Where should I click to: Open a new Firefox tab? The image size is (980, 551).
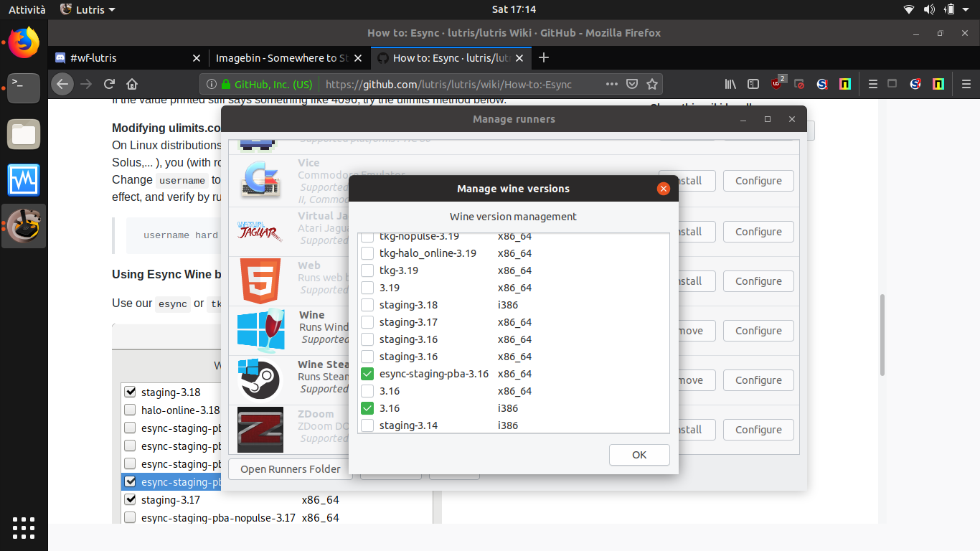(544, 58)
